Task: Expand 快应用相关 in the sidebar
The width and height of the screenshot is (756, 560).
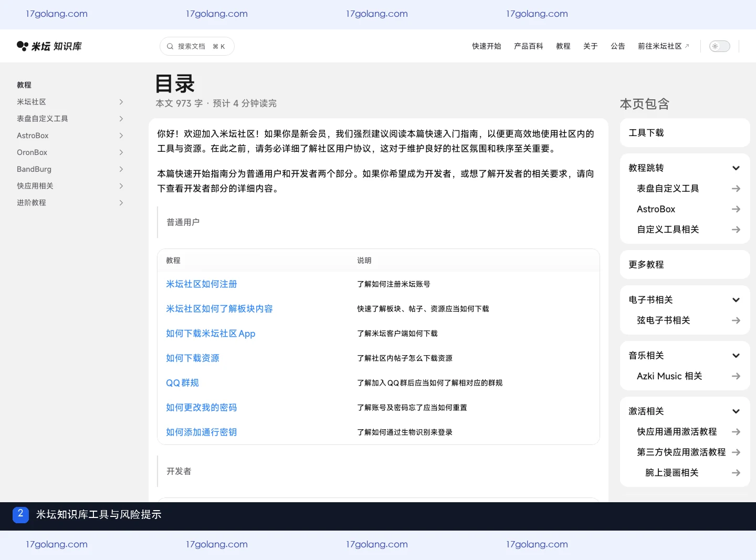Action: click(x=121, y=186)
